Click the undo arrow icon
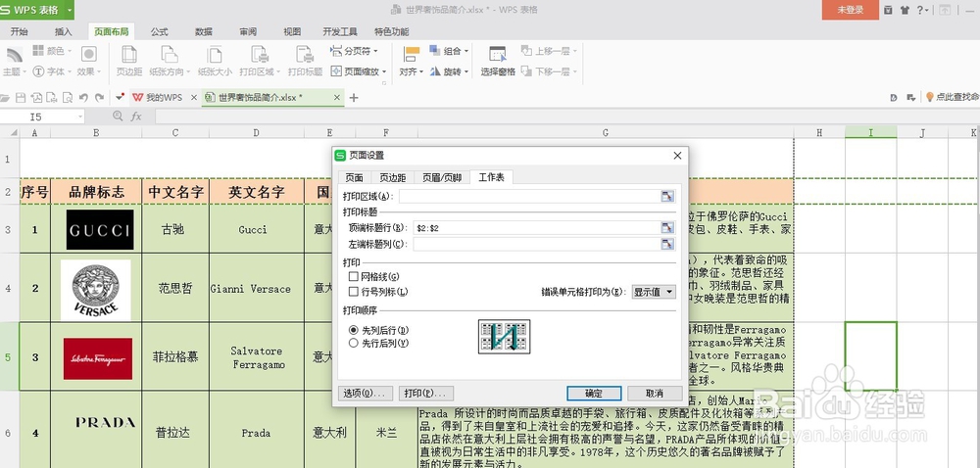 [83, 97]
